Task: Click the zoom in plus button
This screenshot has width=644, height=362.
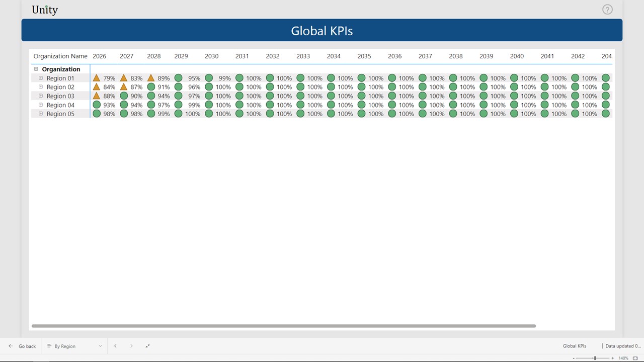Action: 612,358
